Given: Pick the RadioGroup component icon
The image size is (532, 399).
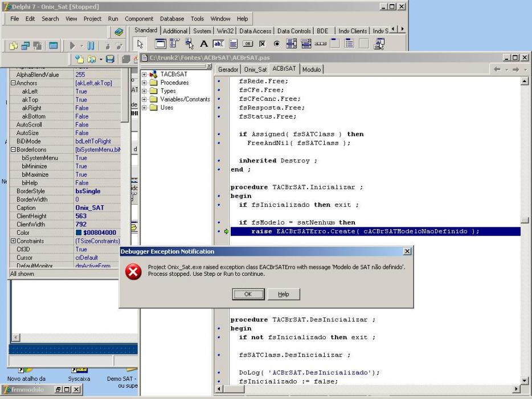Looking at the screenshot, I should click(350, 44).
